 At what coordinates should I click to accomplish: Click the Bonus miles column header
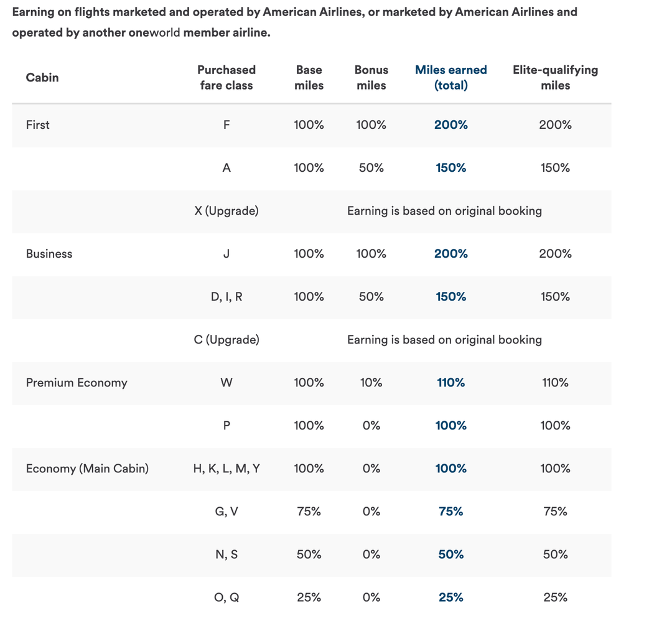[371, 78]
